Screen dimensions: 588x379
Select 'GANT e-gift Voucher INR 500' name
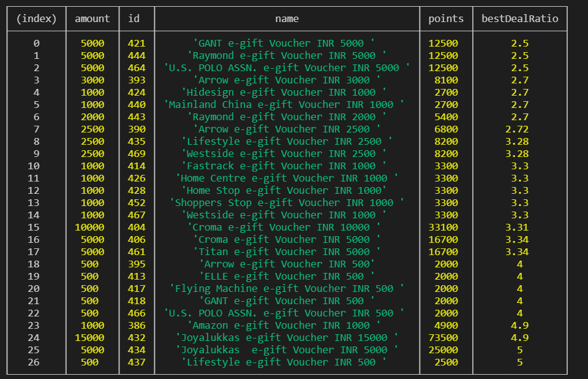287,301
